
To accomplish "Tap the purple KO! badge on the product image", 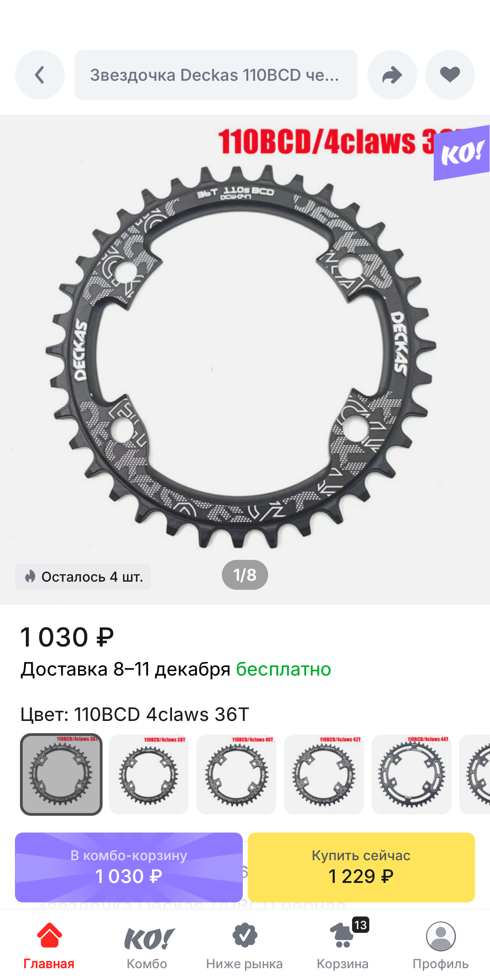I will tap(461, 153).
